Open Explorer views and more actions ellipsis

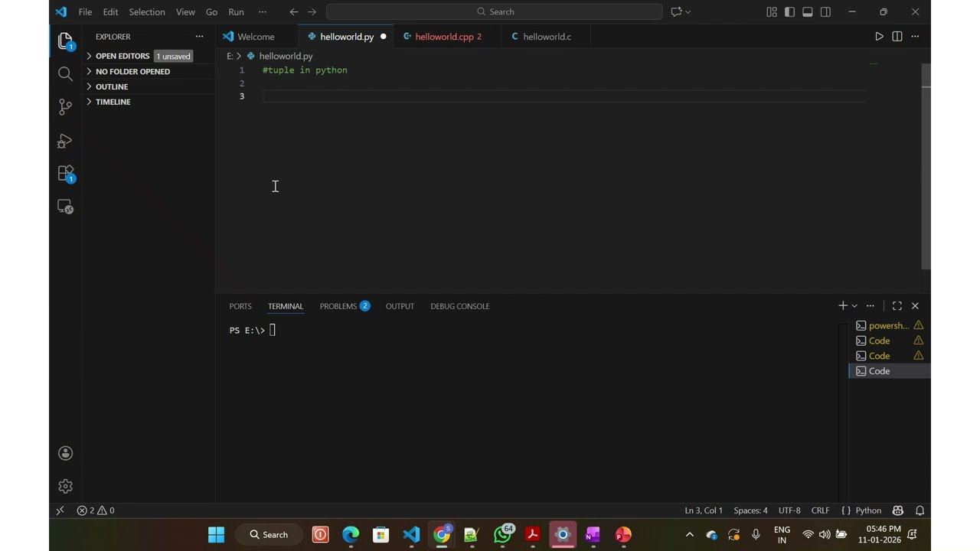click(199, 36)
